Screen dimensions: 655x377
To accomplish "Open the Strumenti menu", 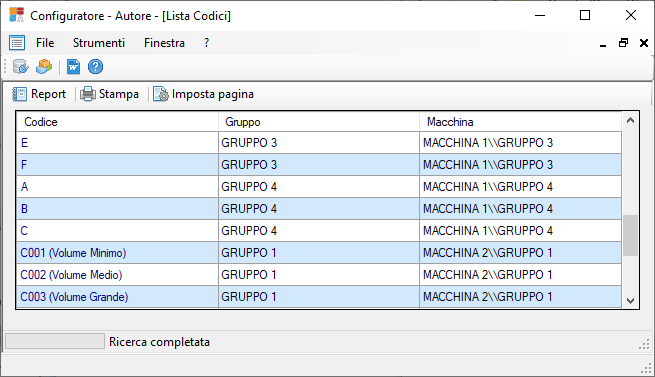I will pyautogui.click(x=99, y=43).
